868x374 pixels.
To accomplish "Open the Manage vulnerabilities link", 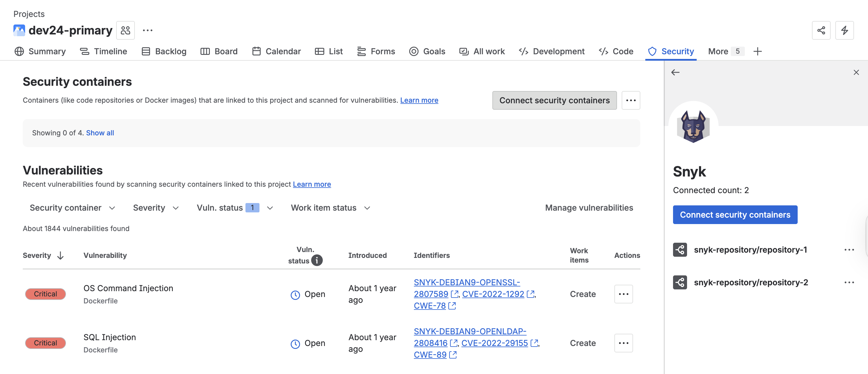I will point(589,207).
